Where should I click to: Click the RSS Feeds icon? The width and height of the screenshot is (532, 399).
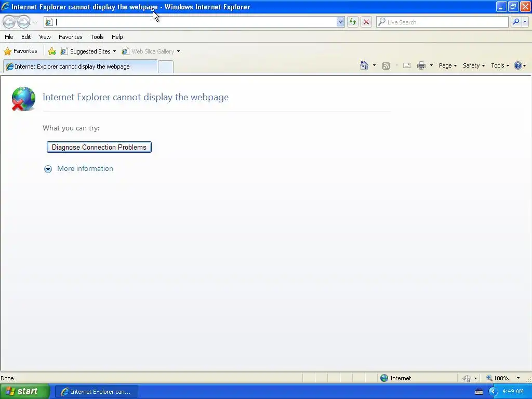pos(386,66)
